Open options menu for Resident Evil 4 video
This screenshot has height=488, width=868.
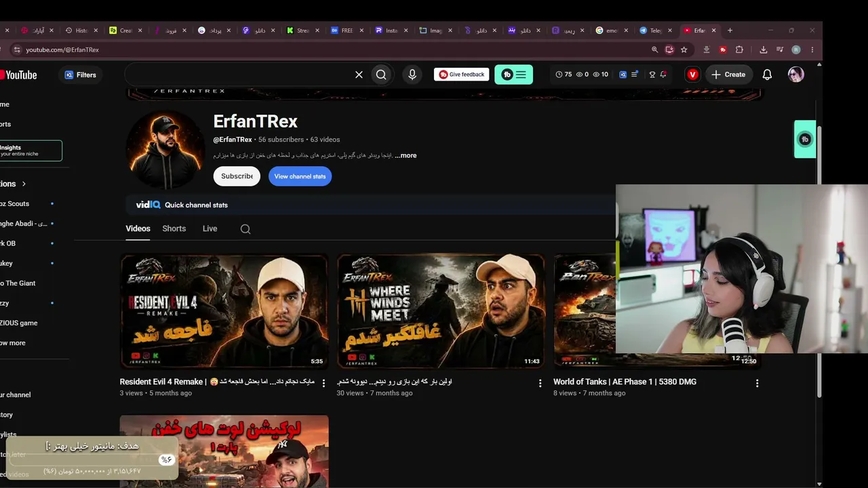tap(323, 383)
